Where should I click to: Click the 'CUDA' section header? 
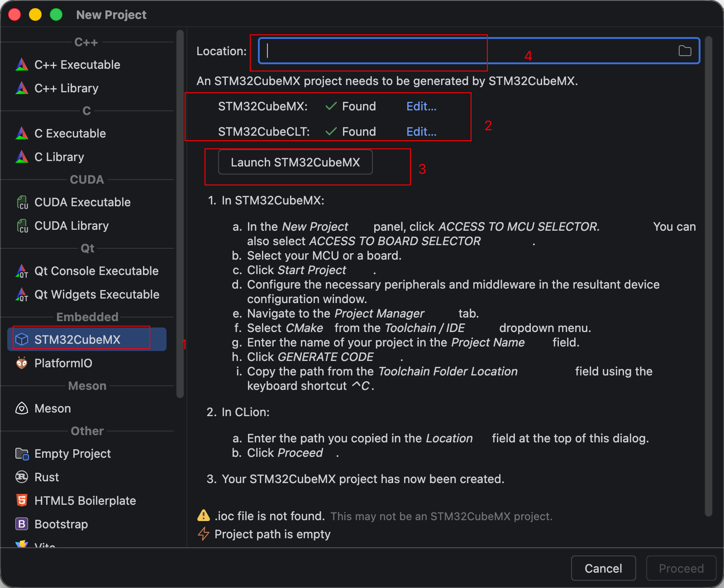(87, 180)
